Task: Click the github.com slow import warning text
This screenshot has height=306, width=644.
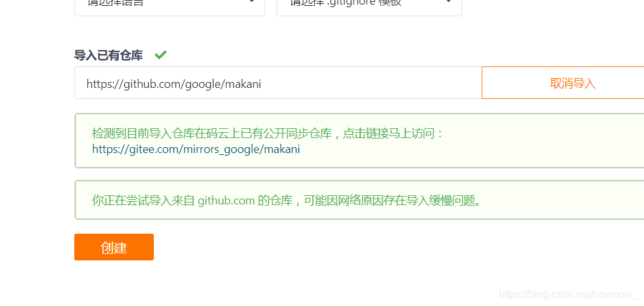Action: [x=286, y=201]
